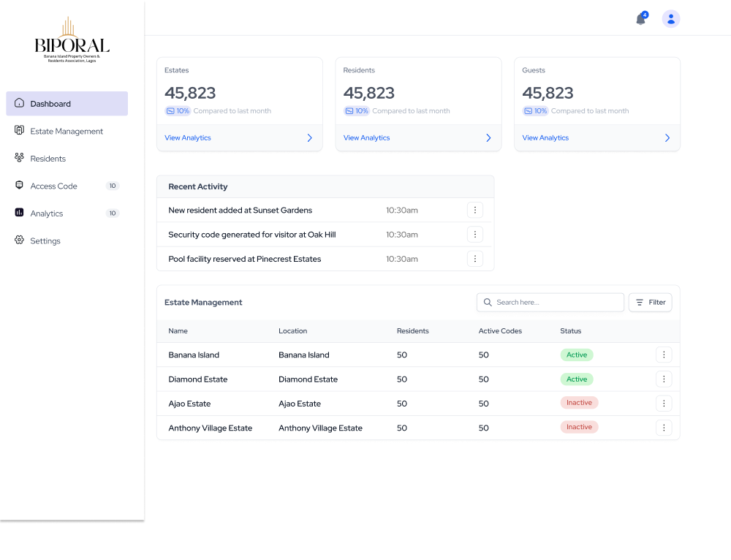Click the Settings gear icon

[x=19, y=240]
